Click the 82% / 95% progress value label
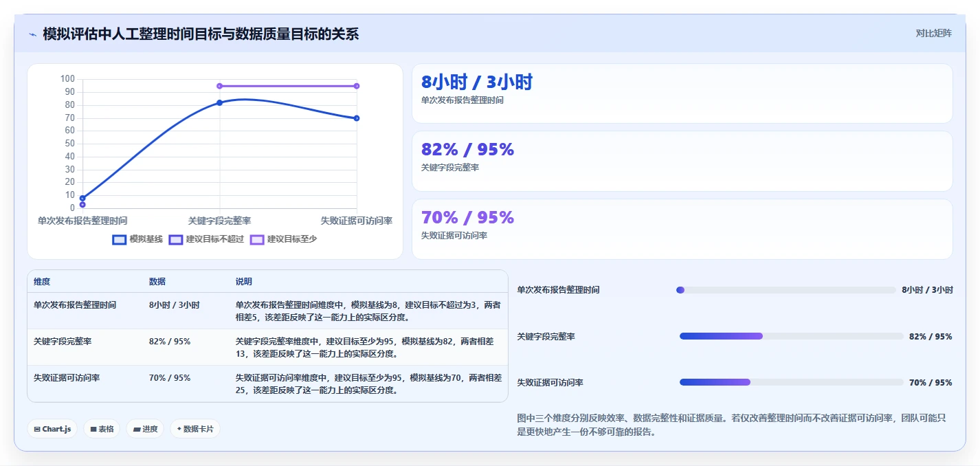This screenshot has height=466, width=980. 931,336
